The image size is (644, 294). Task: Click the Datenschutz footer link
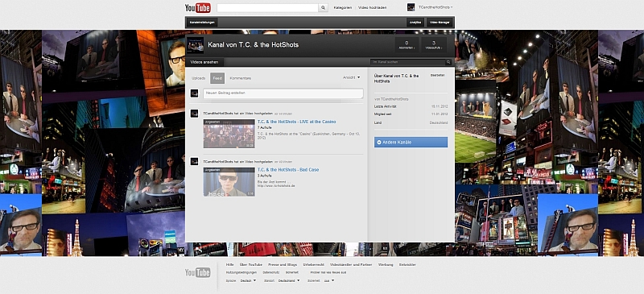[271, 272]
